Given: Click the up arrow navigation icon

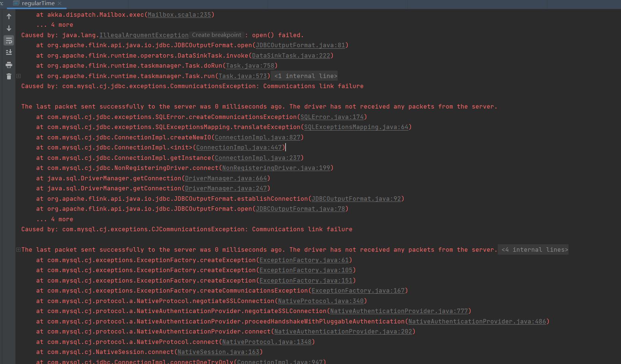Looking at the screenshot, I should pos(9,16).
